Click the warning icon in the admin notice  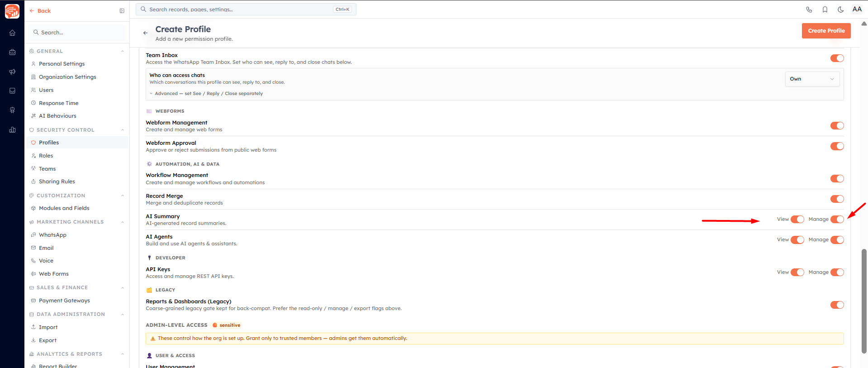pos(153,339)
